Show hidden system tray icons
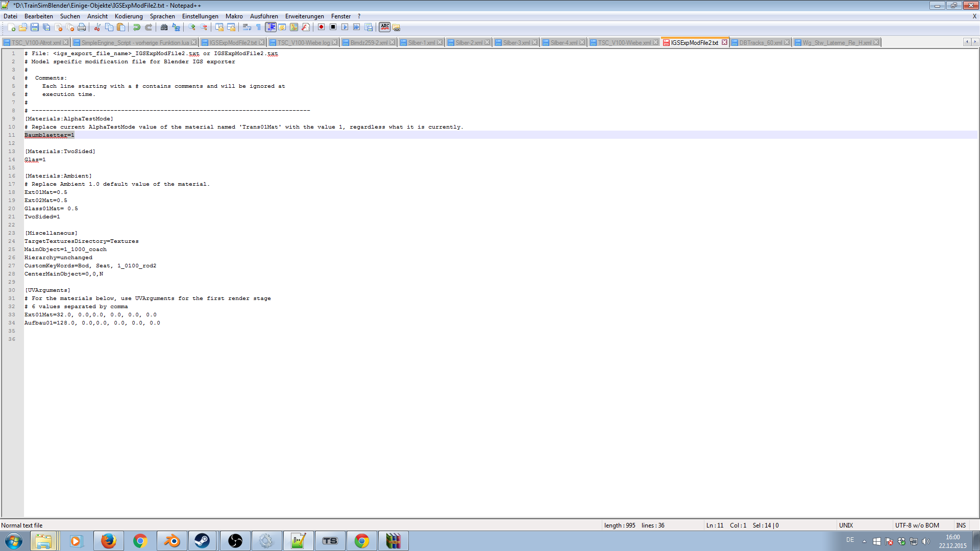This screenshot has height=551, width=980. coord(864,541)
